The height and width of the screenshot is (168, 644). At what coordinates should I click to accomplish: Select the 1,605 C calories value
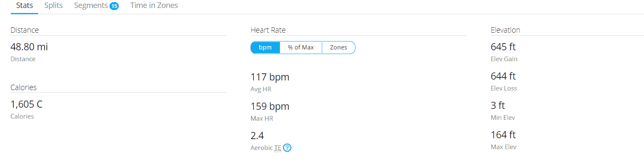[26, 104]
